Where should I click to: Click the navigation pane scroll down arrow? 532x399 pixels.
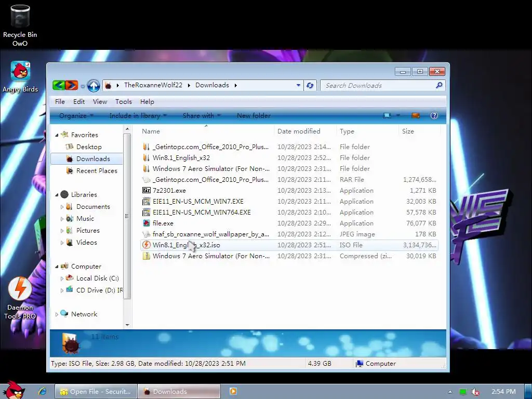click(x=127, y=325)
